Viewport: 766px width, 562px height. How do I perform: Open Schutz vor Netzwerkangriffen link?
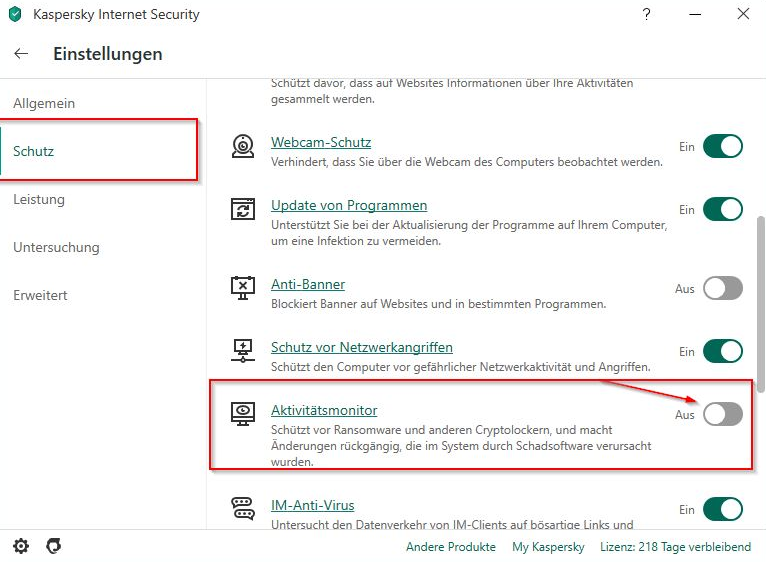(x=362, y=347)
